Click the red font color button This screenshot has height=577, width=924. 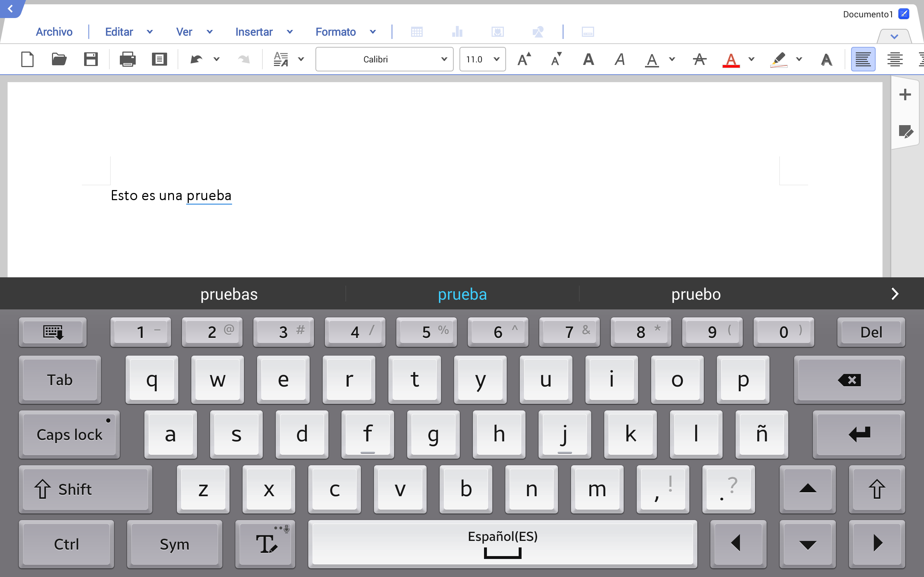[x=731, y=59]
